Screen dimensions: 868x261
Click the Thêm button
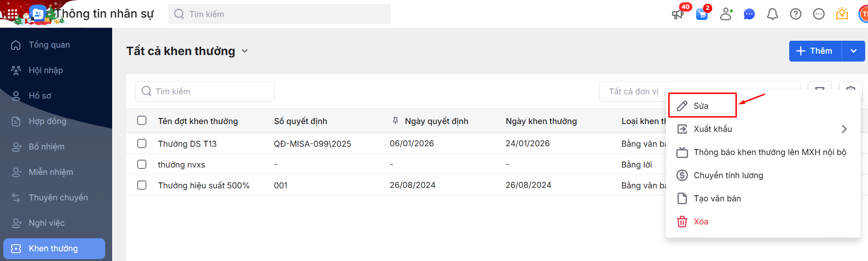tap(815, 51)
